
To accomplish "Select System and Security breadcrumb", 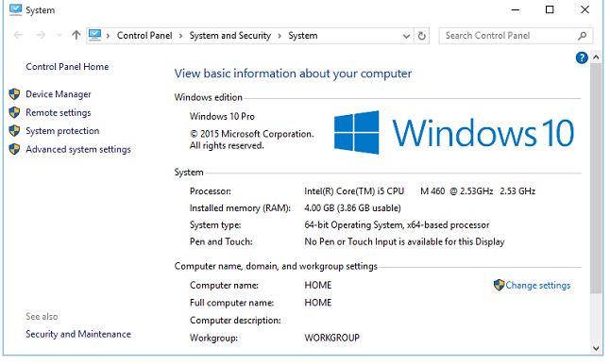I will click(229, 35).
